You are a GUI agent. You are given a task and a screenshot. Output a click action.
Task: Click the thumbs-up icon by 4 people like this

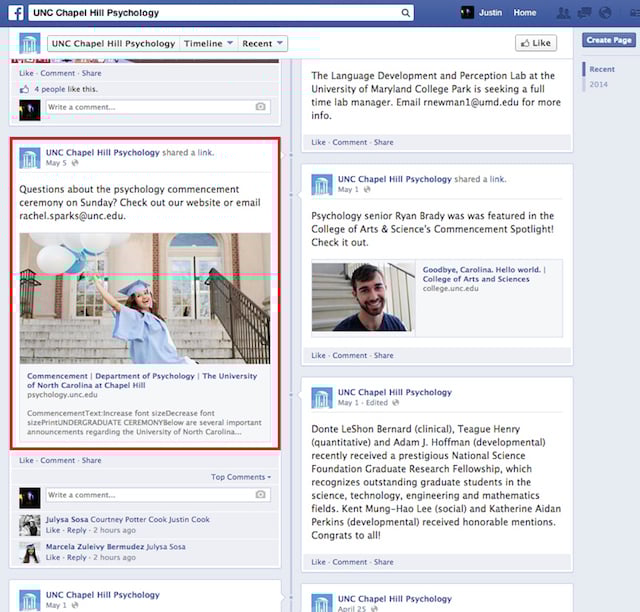pos(24,89)
